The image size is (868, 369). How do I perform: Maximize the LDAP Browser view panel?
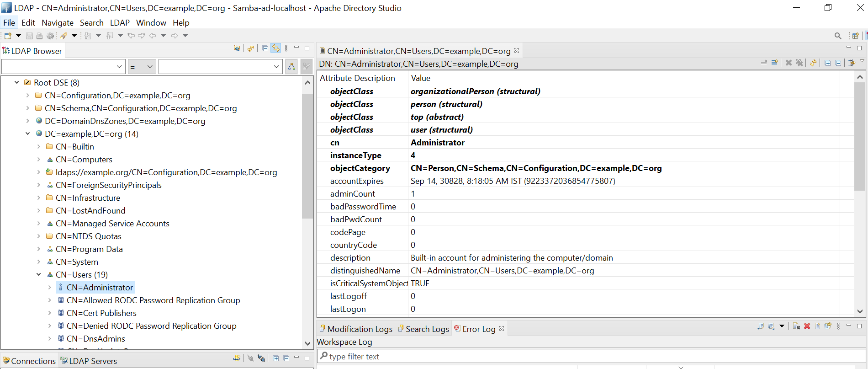point(307,48)
